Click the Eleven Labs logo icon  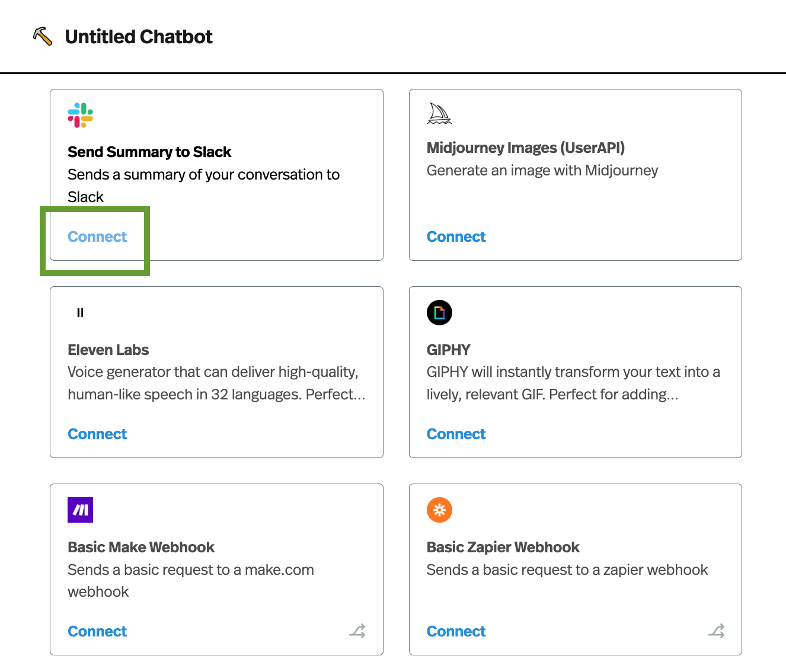click(x=80, y=312)
